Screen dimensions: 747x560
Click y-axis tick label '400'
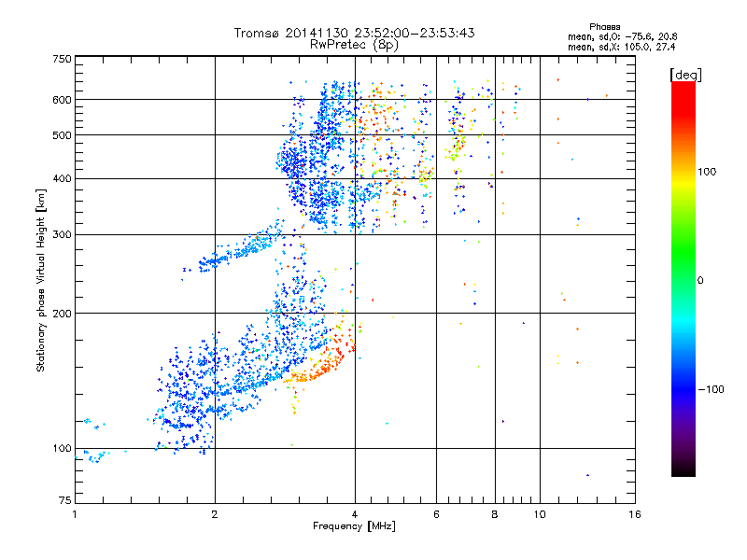[62, 178]
